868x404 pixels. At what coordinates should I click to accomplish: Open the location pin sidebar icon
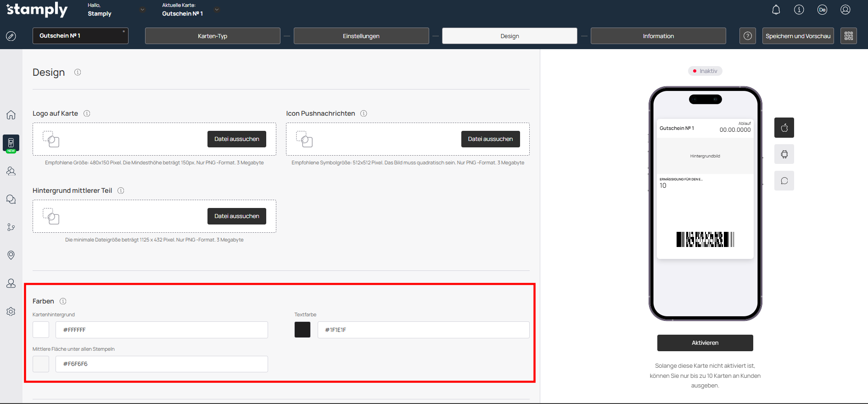[11, 255]
